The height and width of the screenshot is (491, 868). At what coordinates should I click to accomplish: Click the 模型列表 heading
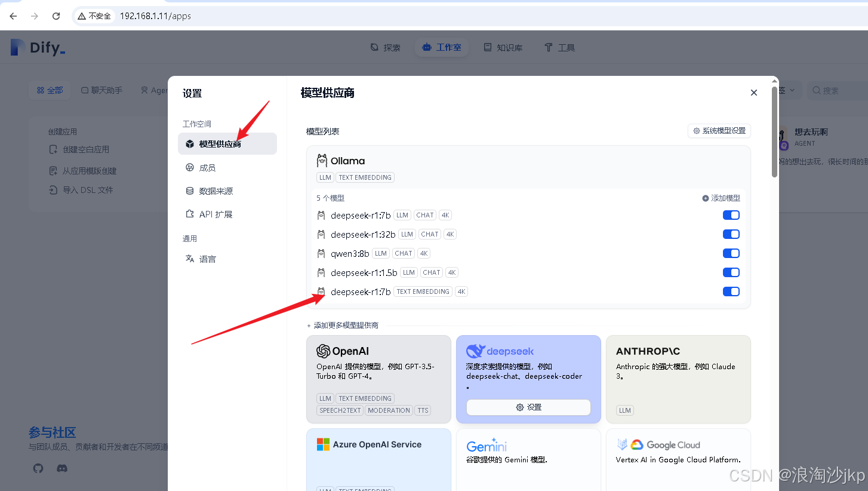click(x=322, y=131)
